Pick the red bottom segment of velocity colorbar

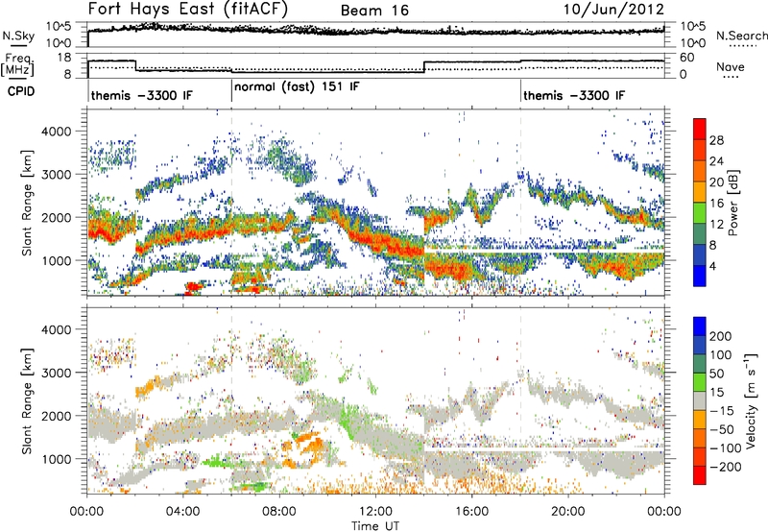tap(700, 475)
